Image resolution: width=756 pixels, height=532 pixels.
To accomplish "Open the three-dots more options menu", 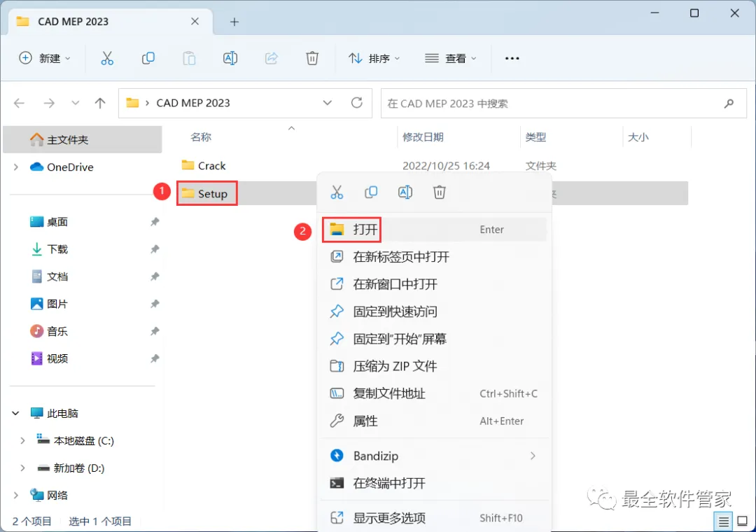I will pyautogui.click(x=512, y=58).
